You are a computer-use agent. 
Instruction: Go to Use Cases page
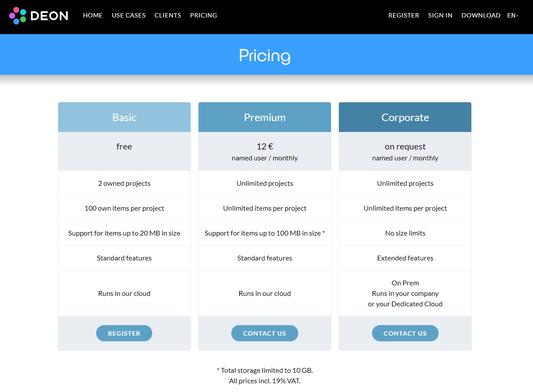pyautogui.click(x=129, y=15)
